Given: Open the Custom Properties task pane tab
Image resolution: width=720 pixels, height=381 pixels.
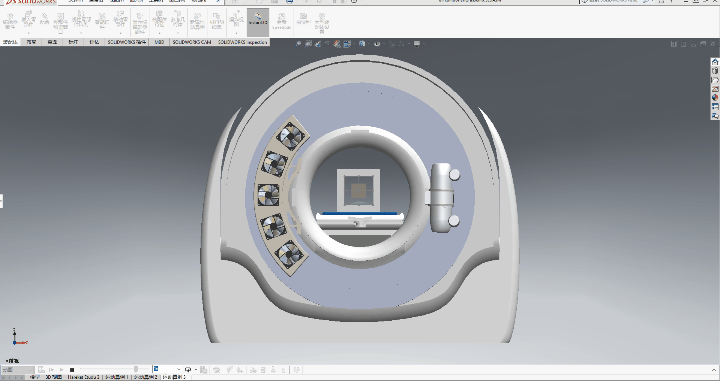Looking at the screenshot, I should point(715,106).
